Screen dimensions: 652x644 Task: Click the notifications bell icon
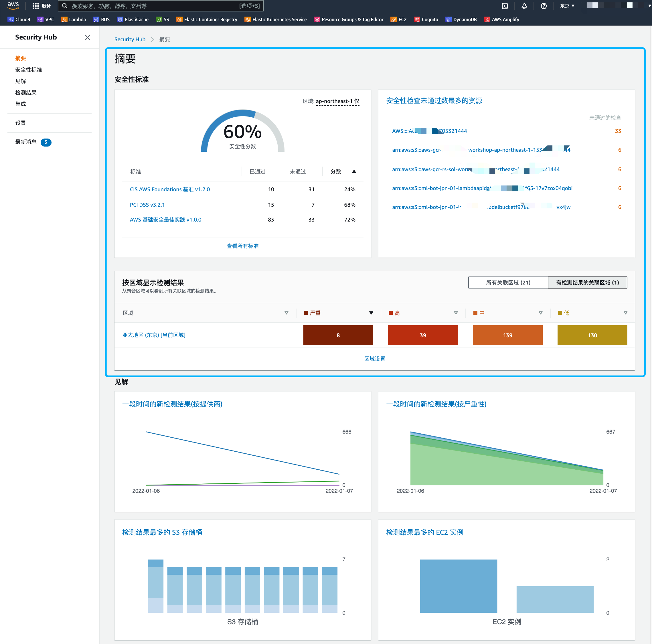point(524,6)
